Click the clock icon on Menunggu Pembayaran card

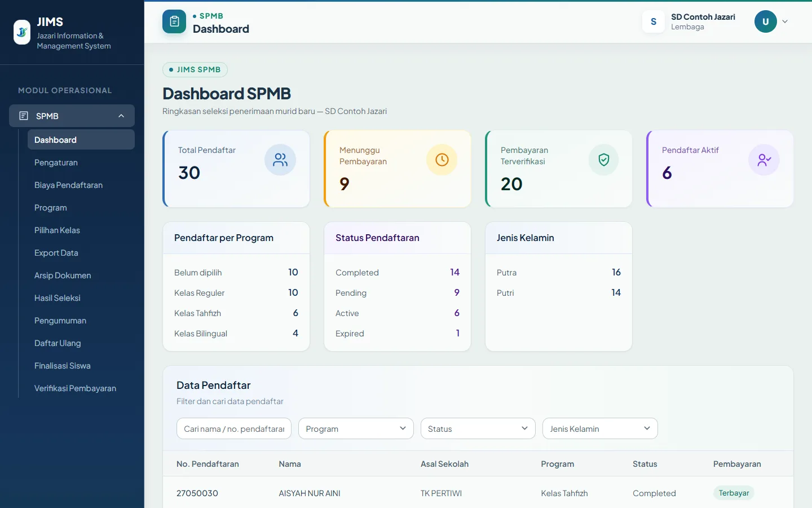(x=442, y=160)
